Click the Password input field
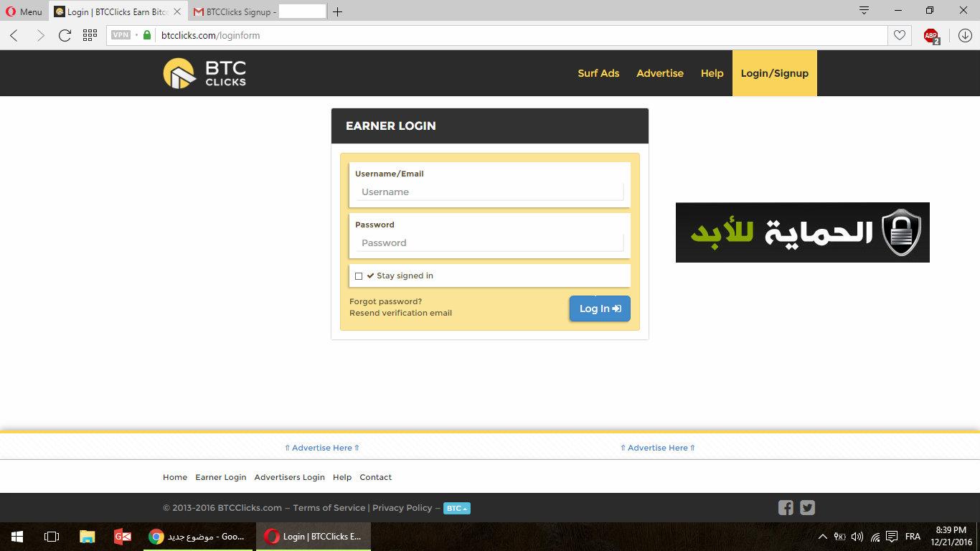980x551 pixels. click(489, 243)
